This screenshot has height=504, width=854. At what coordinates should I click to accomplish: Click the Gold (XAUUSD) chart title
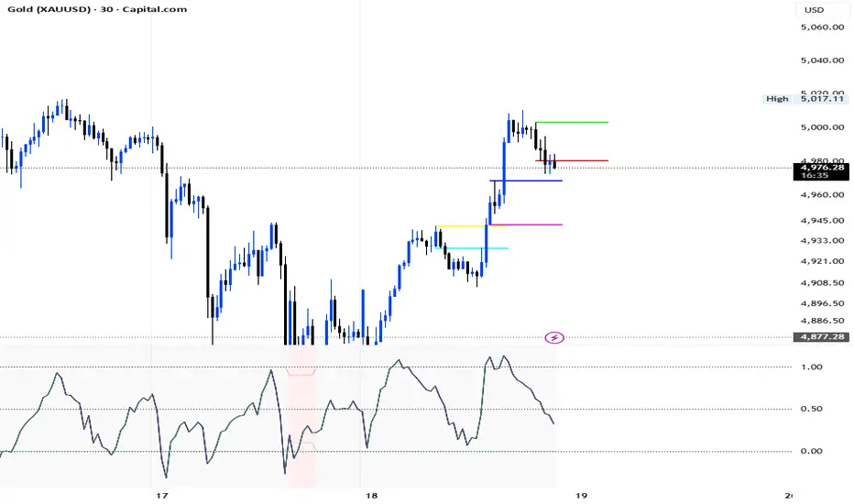coord(97,9)
